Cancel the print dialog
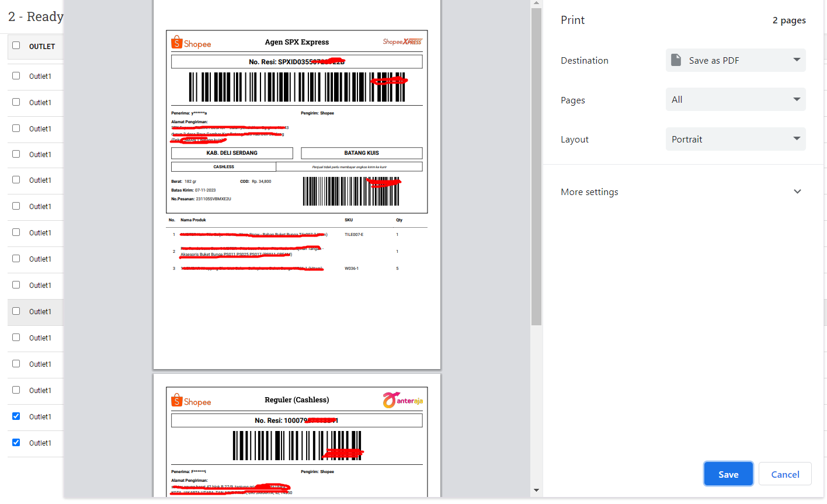This screenshot has height=504, width=827. (x=785, y=474)
